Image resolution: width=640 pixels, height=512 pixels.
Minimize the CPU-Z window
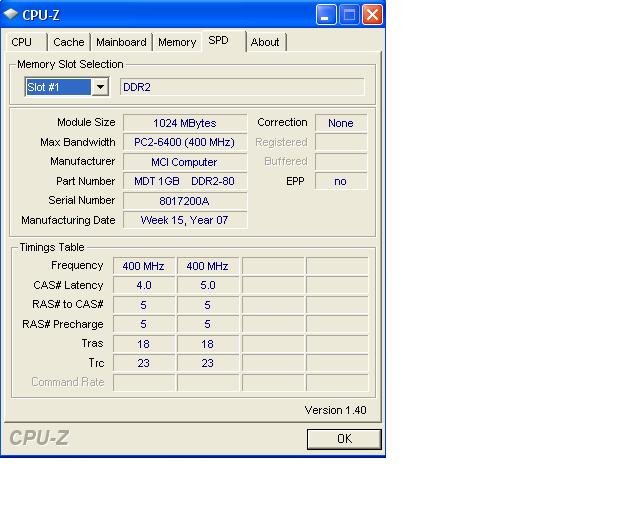pos(326,15)
